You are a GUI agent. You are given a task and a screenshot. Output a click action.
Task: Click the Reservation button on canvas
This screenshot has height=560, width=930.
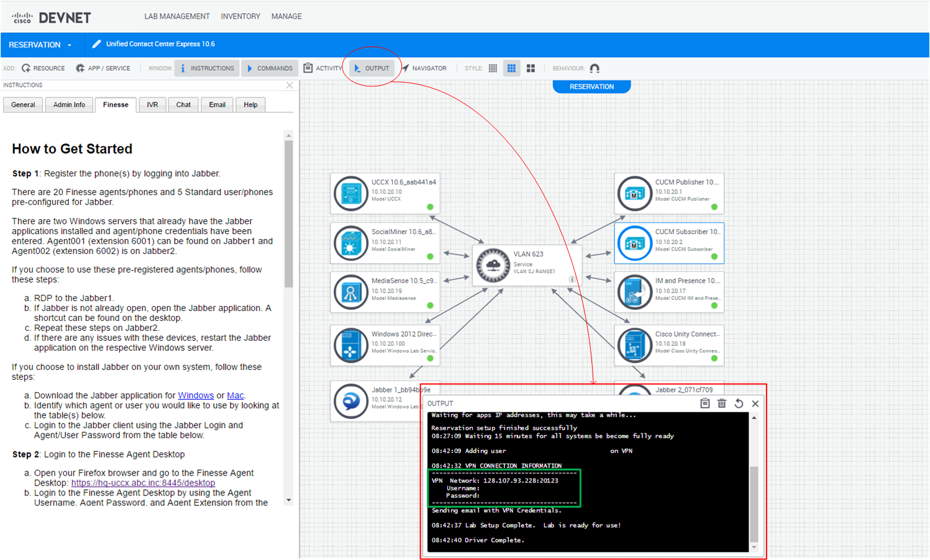[591, 87]
